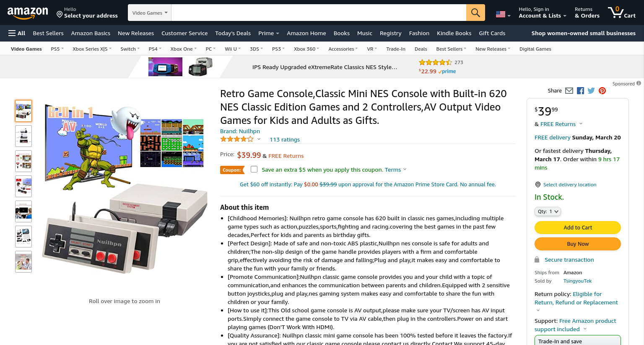Image resolution: width=644 pixels, height=345 pixels.
Task: Click the orange search magnifier button
Action: point(475,13)
